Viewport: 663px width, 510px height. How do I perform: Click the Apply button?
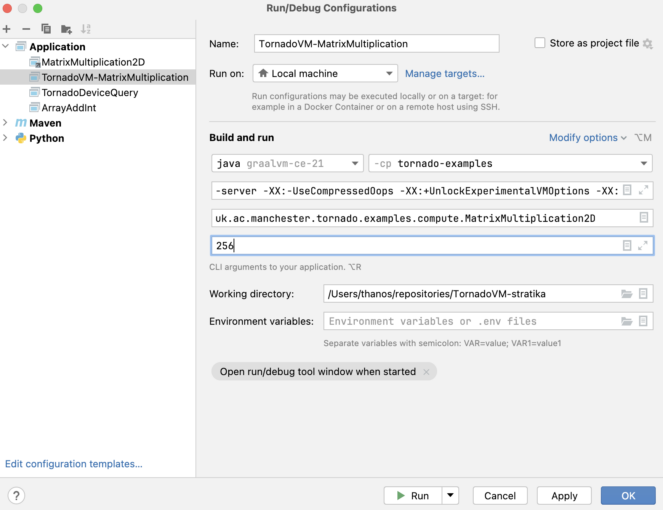click(x=564, y=496)
